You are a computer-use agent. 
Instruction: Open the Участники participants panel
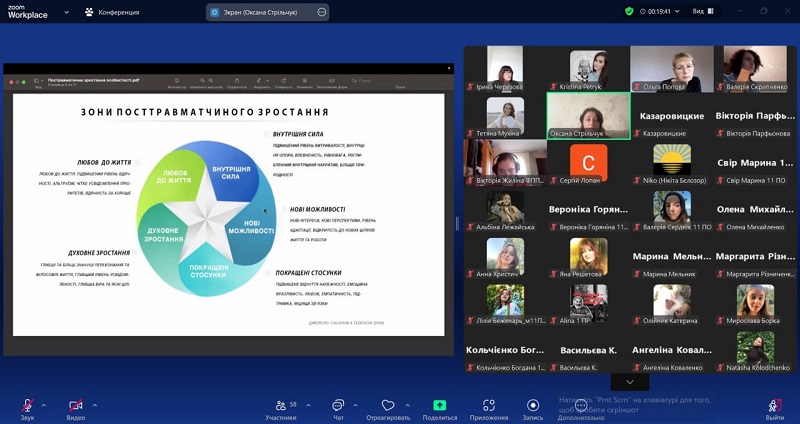click(x=281, y=410)
